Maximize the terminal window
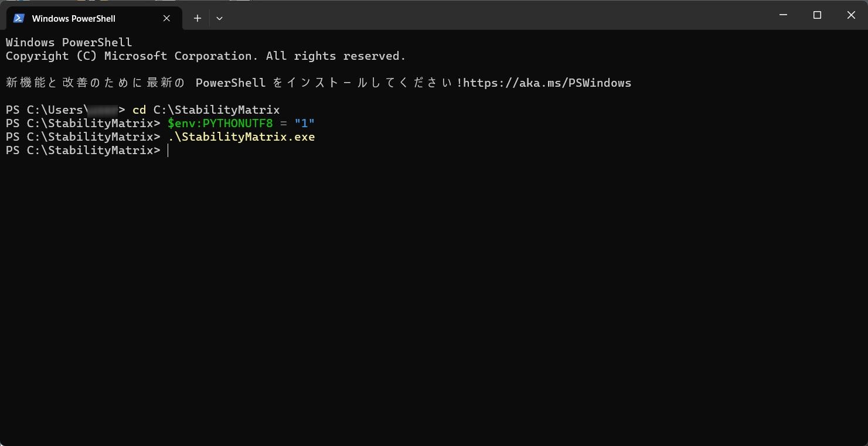The height and width of the screenshot is (446, 868). (x=817, y=15)
